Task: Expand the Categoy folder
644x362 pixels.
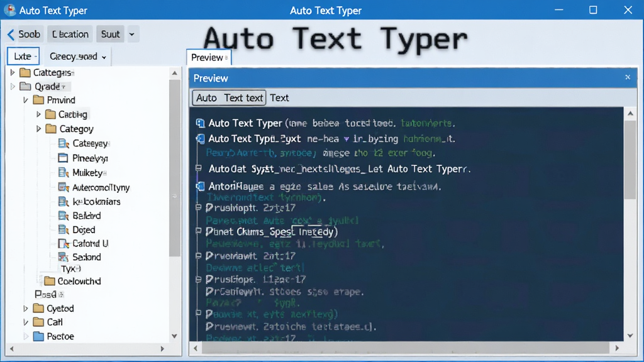Action: pyautogui.click(x=38, y=129)
